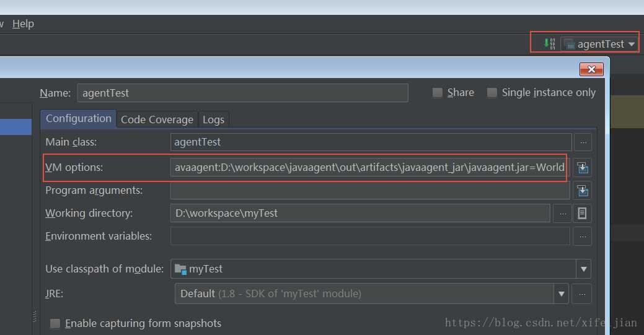Viewport: 644px width, 335px height.
Task: Click the Name field containing agentTest
Action: click(242, 93)
